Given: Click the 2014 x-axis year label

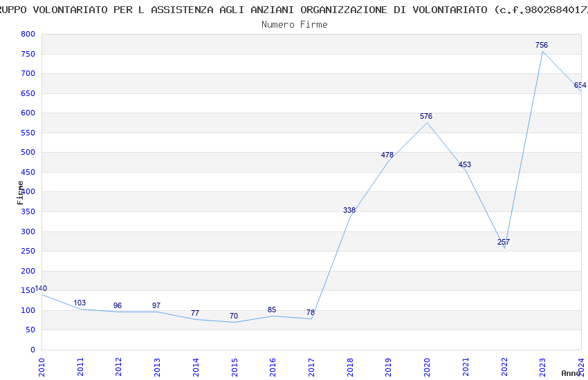Looking at the screenshot, I should point(196,368).
